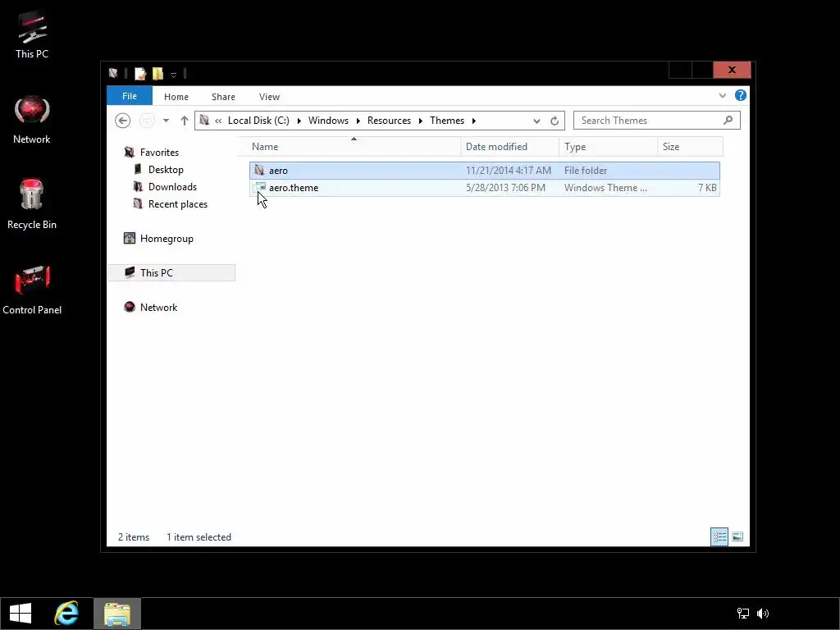Select Favorites in navigation pane

click(159, 153)
